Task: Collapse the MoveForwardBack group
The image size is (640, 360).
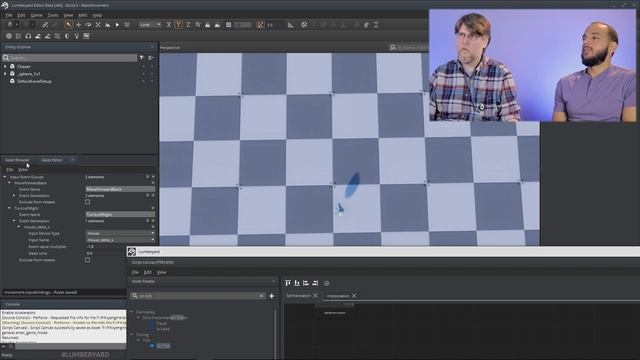Action: 10,183
